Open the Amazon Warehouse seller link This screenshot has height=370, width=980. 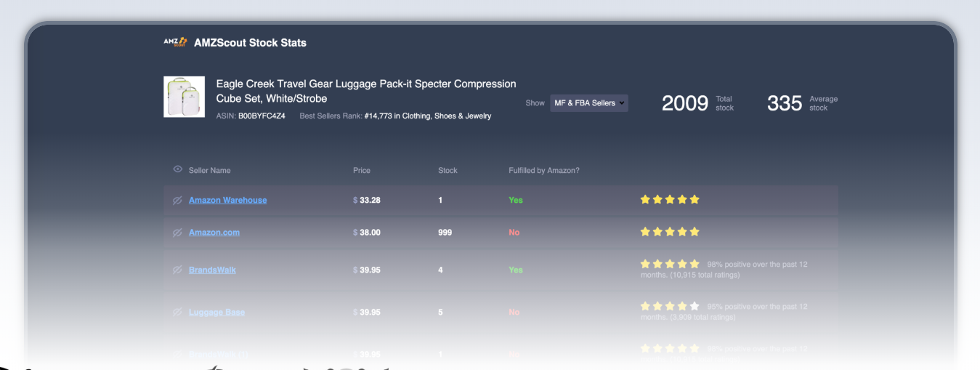pos(227,200)
